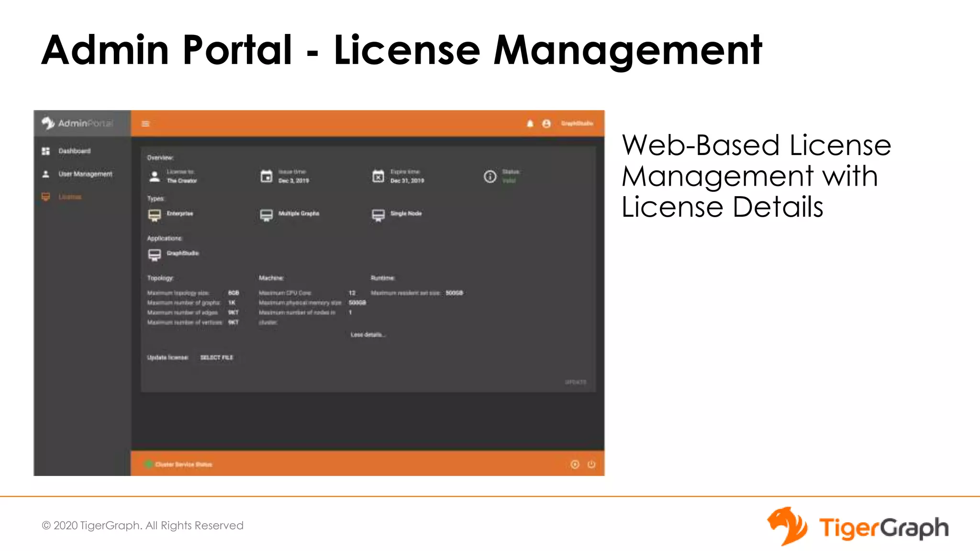
Task: Open notifications bell icon
Action: click(x=530, y=123)
